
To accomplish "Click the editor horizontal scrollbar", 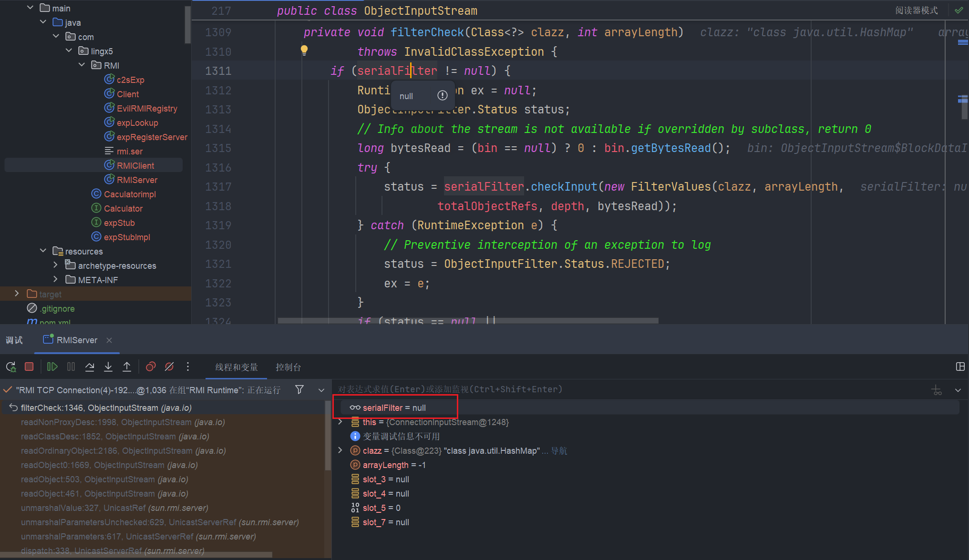I will [x=467, y=321].
